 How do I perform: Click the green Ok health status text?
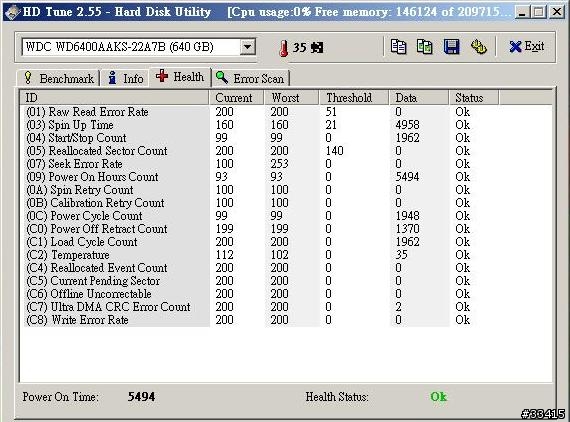click(438, 397)
